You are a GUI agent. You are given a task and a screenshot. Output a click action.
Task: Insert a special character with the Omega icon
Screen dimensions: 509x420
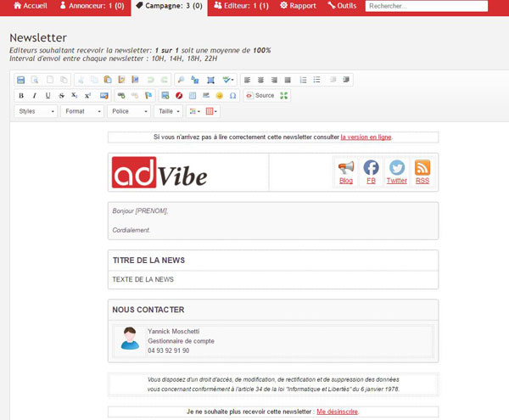(232, 96)
